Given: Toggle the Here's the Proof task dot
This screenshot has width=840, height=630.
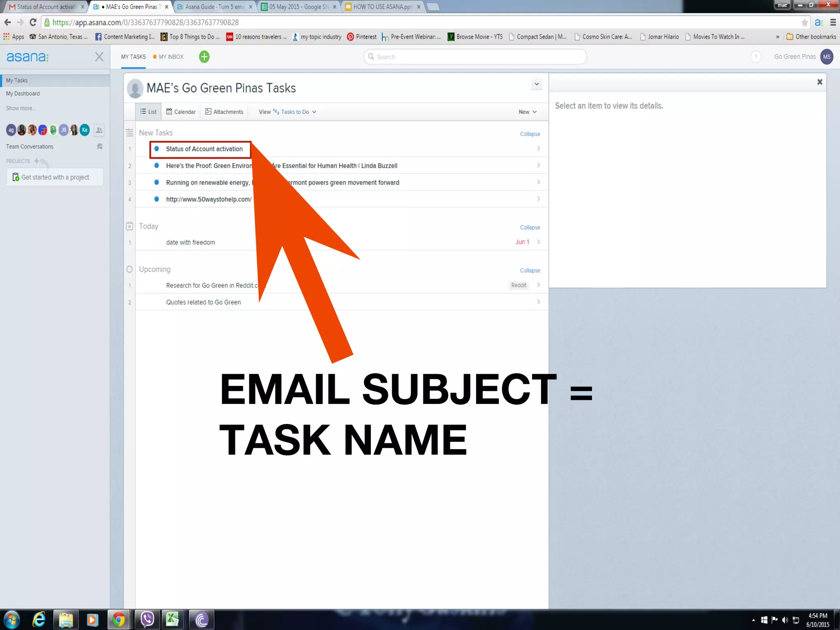Looking at the screenshot, I should tap(157, 166).
